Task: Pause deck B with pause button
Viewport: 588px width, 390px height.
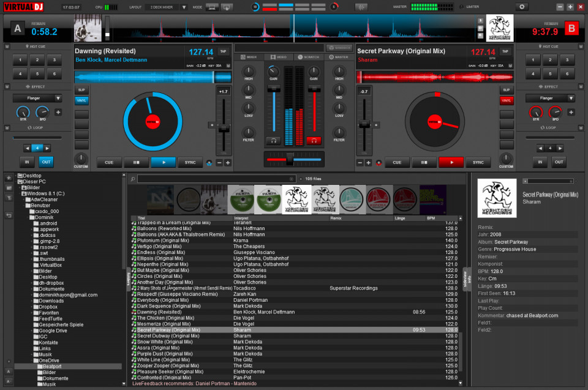Action: click(x=424, y=162)
